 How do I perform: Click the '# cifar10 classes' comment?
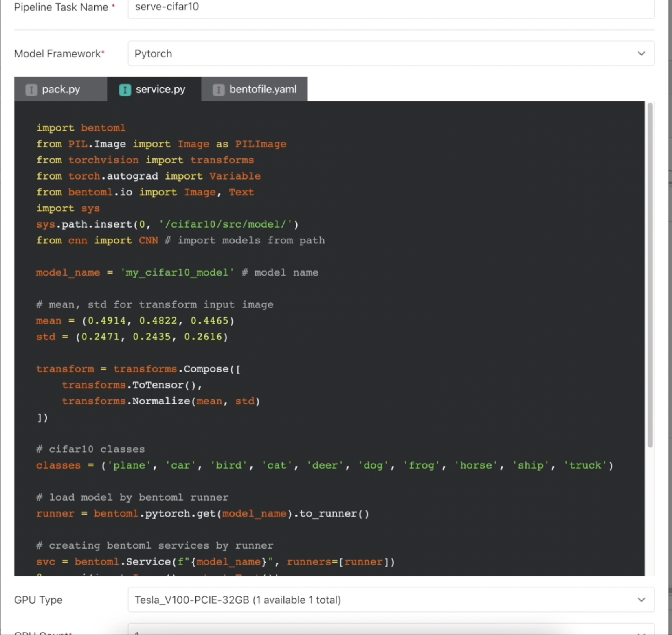[90, 449]
